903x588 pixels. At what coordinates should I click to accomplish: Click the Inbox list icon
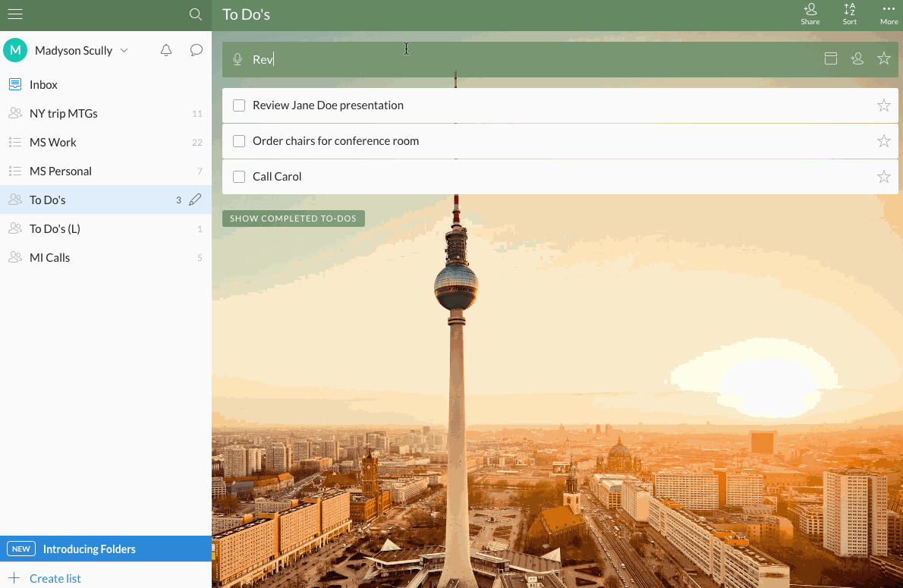[15, 84]
